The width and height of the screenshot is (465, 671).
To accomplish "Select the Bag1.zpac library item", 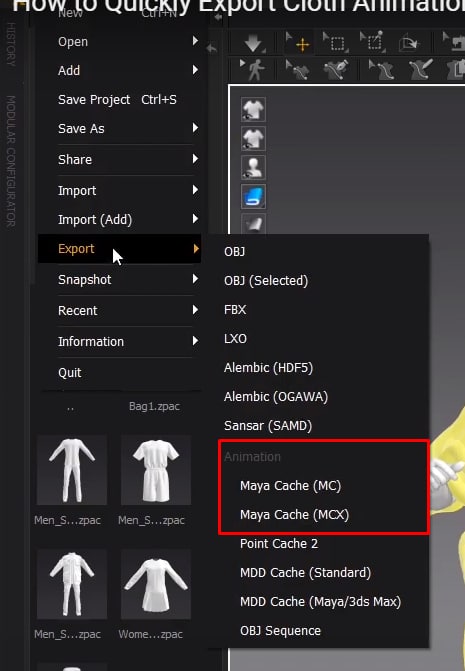I will (154, 406).
